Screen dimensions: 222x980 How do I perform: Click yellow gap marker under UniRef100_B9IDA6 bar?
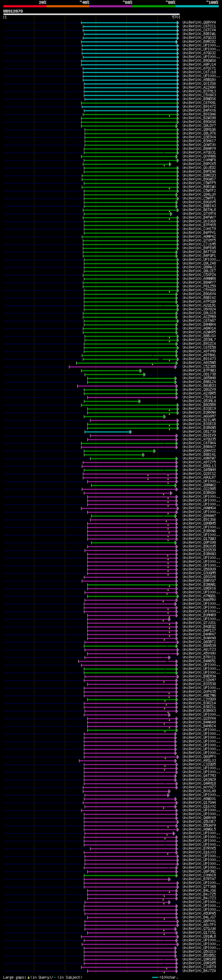tap(170, 116)
